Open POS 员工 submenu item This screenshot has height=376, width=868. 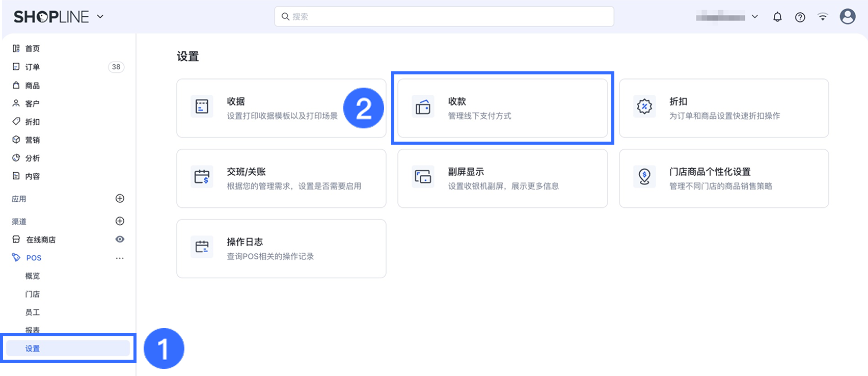[x=33, y=312]
